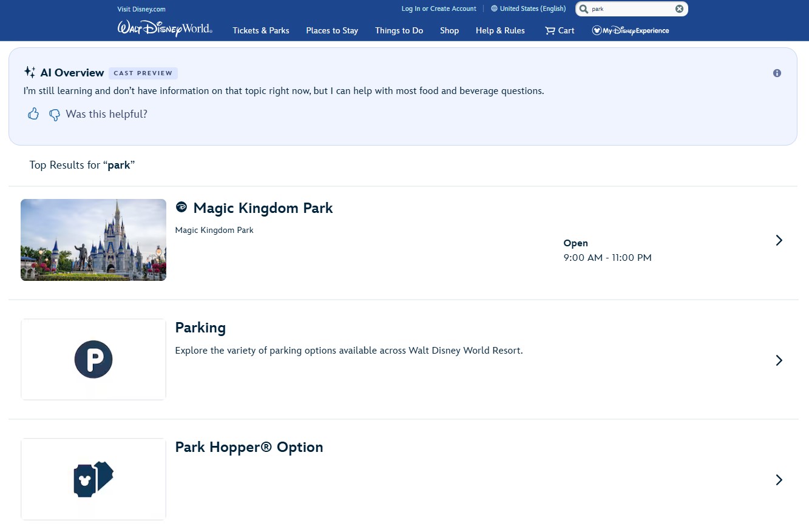809x532 pixels.
Task: Click the AI Overview 'I'm still learning' message
Action: point(283,91)
